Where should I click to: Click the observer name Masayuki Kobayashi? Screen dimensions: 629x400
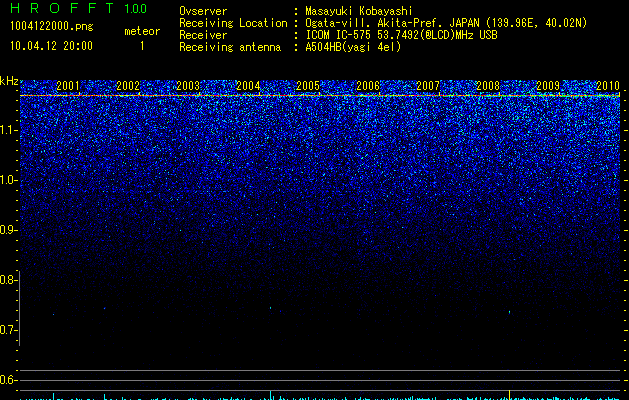pyautogui.click(x=359, y=11)
